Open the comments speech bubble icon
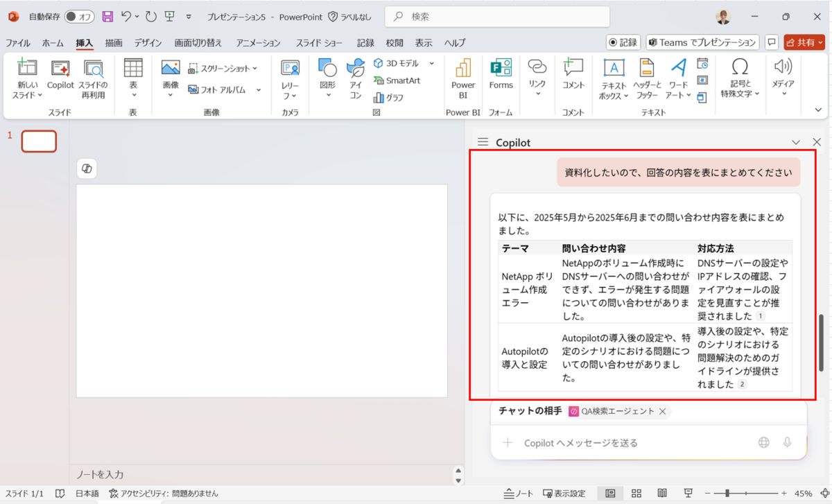This screenshot has width=832, height=504. [771, 42]
